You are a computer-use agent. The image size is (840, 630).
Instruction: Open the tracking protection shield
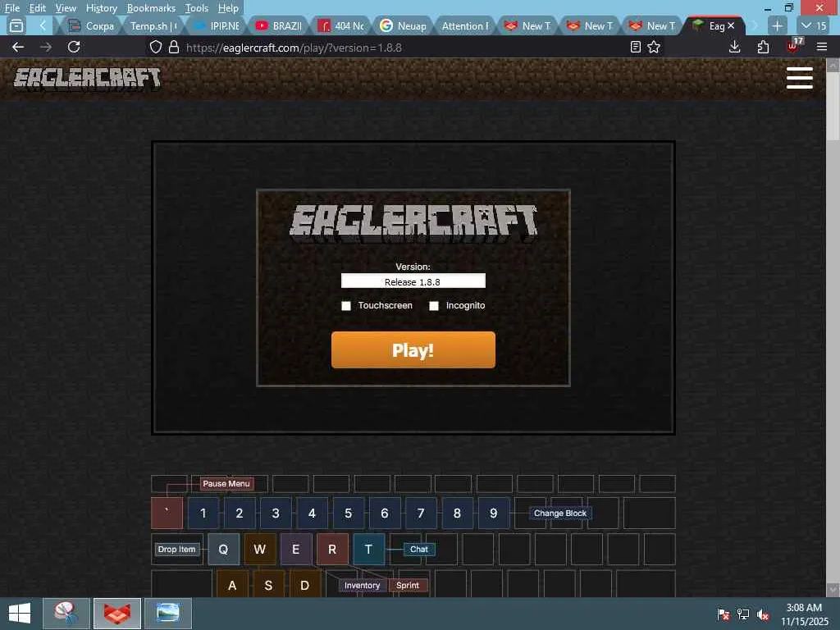pos(155,47)
